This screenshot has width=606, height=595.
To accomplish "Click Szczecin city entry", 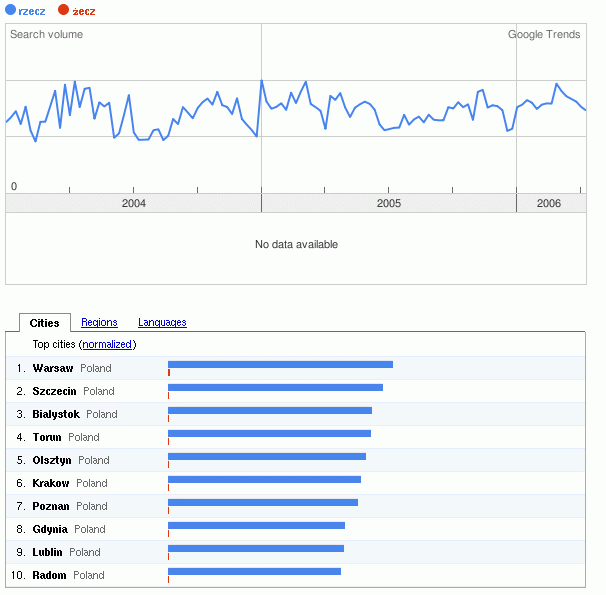I will click(55, 391).
